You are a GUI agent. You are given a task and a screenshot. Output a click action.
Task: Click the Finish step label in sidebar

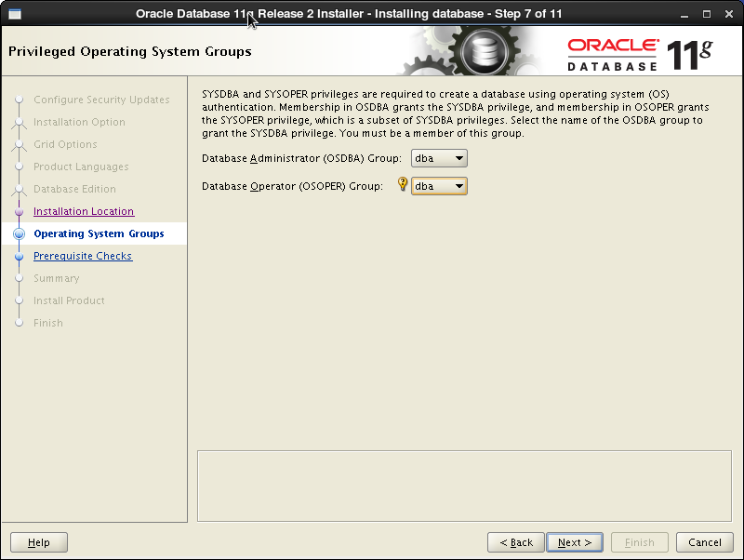[x=48, y=323]
